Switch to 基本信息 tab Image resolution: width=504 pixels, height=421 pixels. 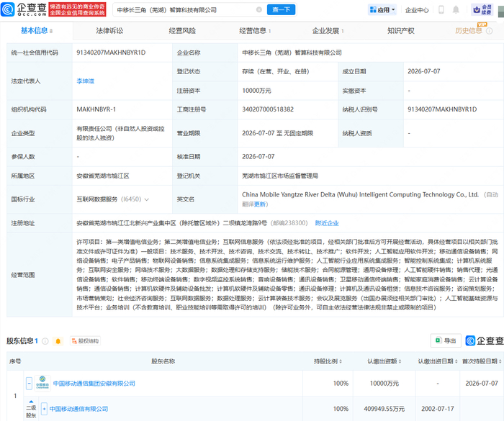coord(36,31)
